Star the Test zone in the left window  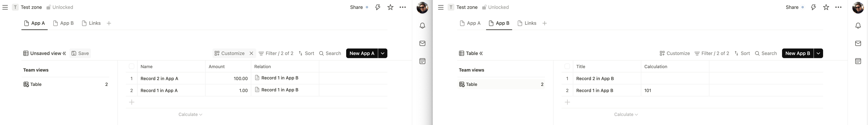(390, 7)
